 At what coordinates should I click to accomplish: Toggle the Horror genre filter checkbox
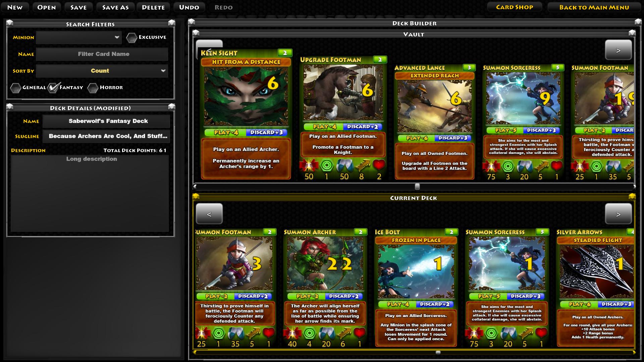[93, 87]
